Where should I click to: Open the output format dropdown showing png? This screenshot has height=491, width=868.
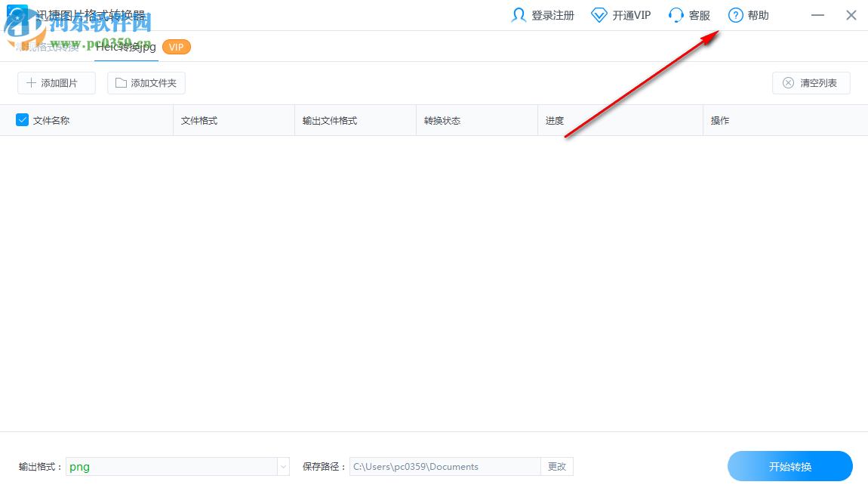[x=283, y=466]
